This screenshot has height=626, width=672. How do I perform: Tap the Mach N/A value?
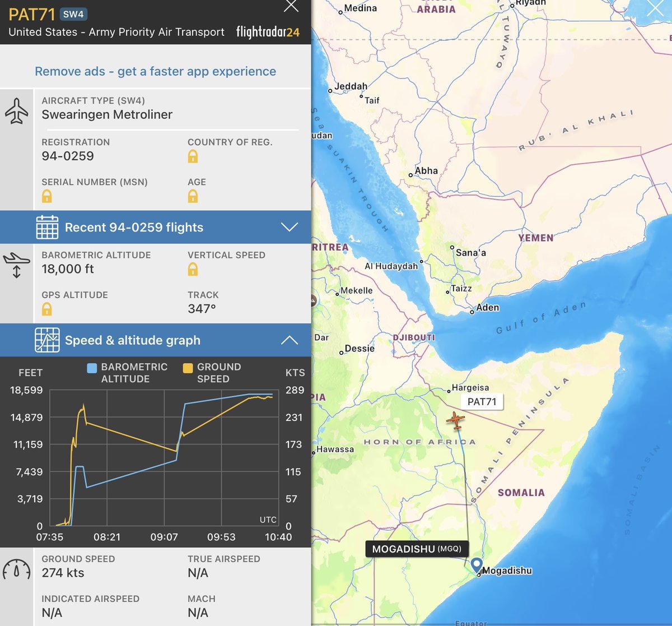point(198,613)
